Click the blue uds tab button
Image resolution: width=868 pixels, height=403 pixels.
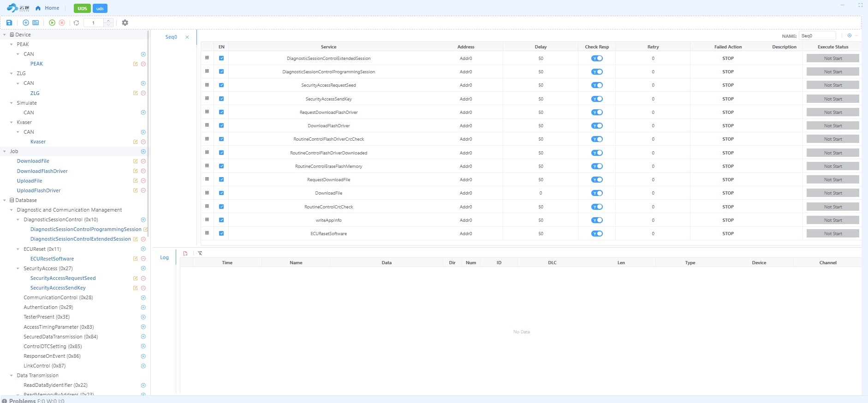click(x=100, y=8)
